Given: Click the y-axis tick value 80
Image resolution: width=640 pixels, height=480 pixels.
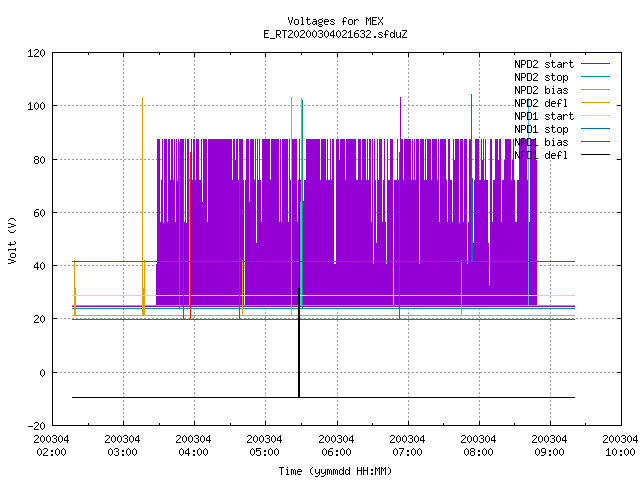Looking at the screenshot, I should [x=39, y=160].
